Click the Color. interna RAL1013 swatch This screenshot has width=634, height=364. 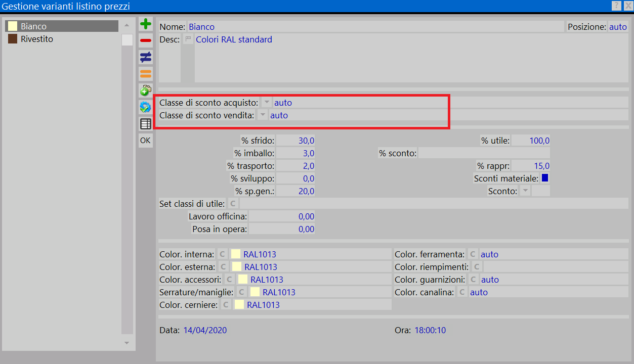pos(235,254)
